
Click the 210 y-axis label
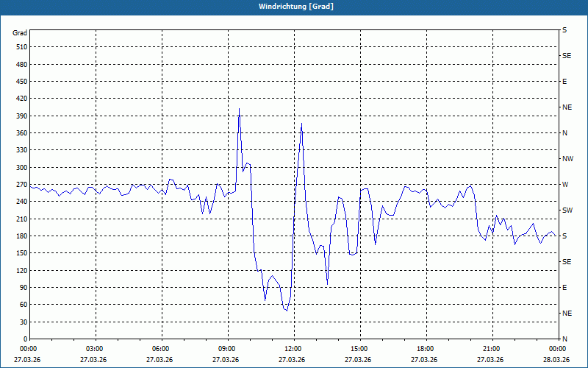point(22,219)
